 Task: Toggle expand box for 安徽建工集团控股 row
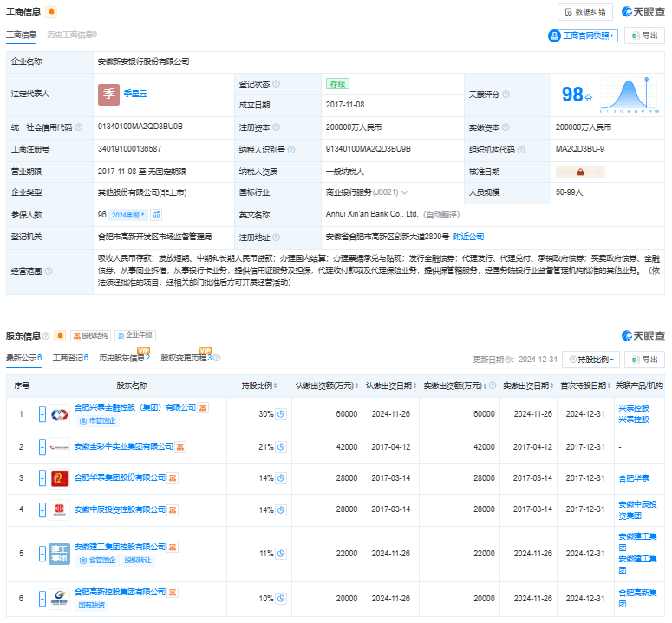(x=42, y=554)
